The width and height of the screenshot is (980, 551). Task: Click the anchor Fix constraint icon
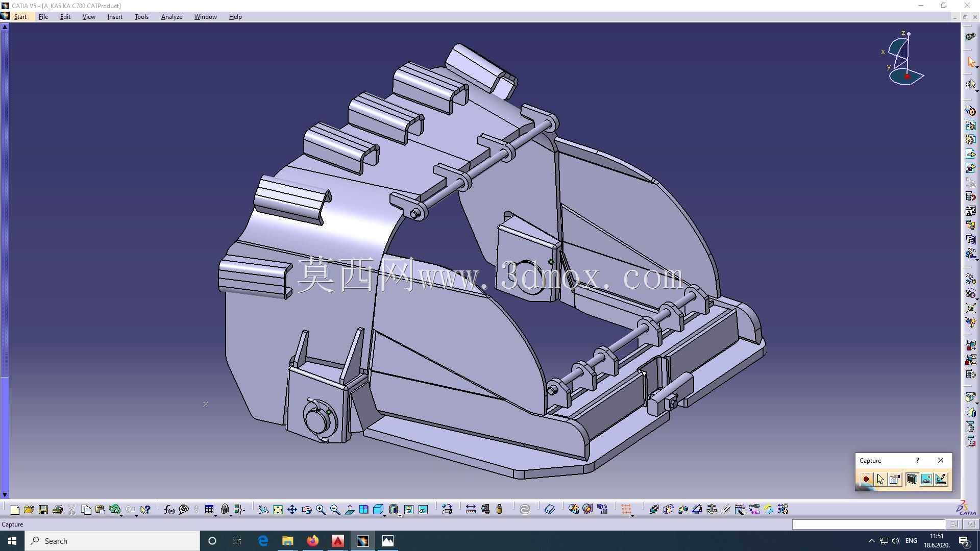(x=712, y=509)
